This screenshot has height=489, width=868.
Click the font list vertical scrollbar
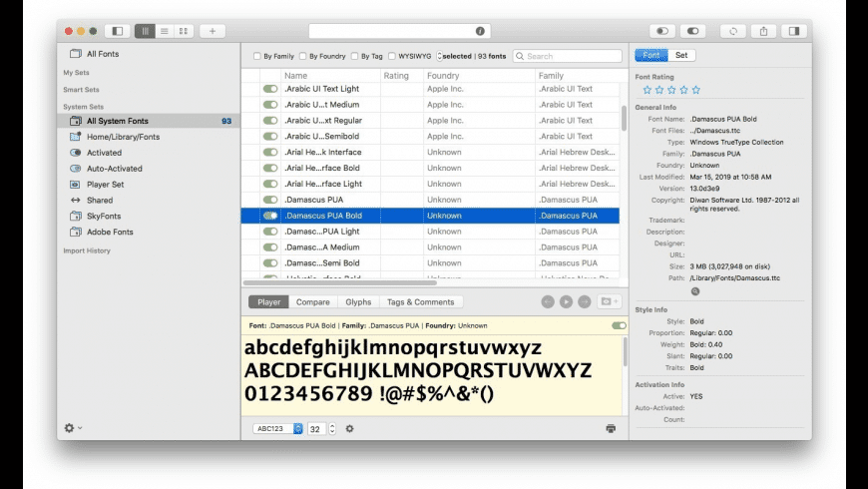coord(624,118)
